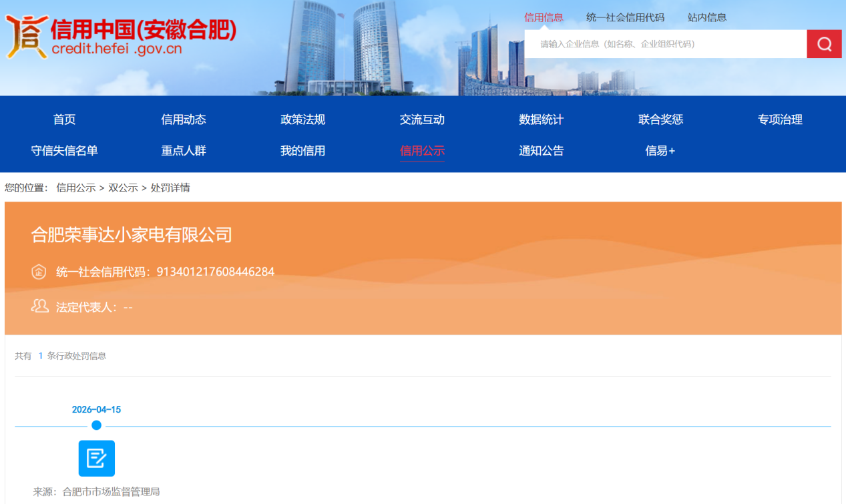The height and width of the screenshot is (504, 846).
Task: Go to 政策法规 section
Action: (x=302, y=119)
